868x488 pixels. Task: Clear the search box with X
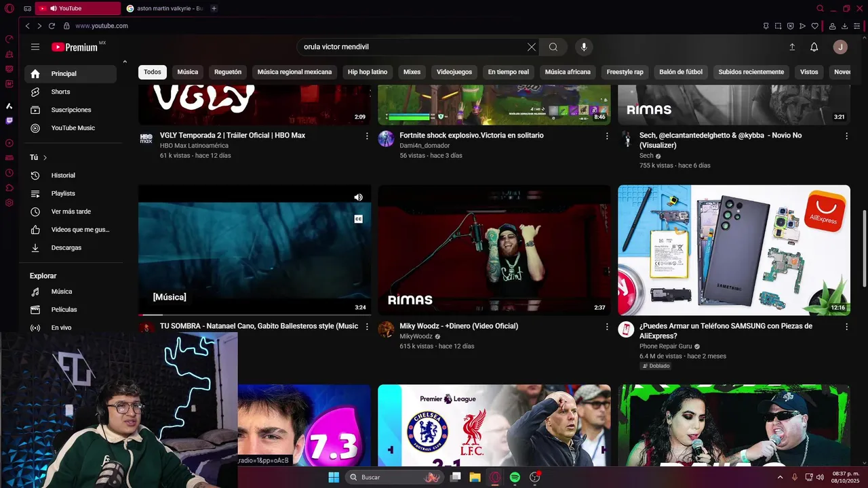point(532,47)
